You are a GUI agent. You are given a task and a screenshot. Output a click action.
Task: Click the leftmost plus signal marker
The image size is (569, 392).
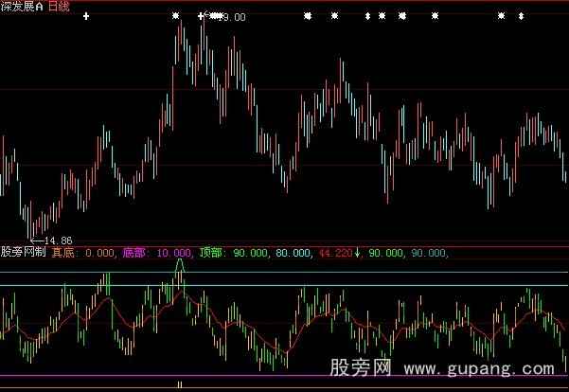point(87,16)
